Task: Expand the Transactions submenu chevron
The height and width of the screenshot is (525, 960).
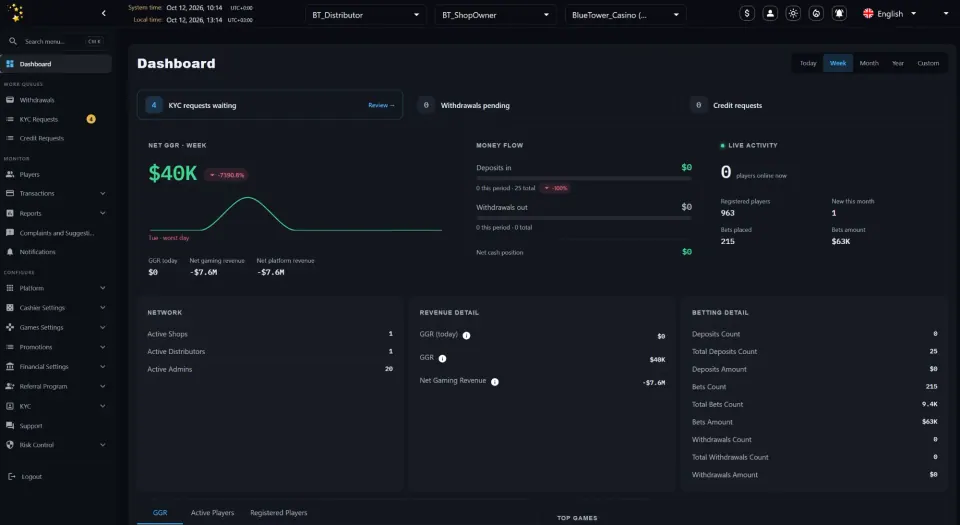Action: coord(102,193)
